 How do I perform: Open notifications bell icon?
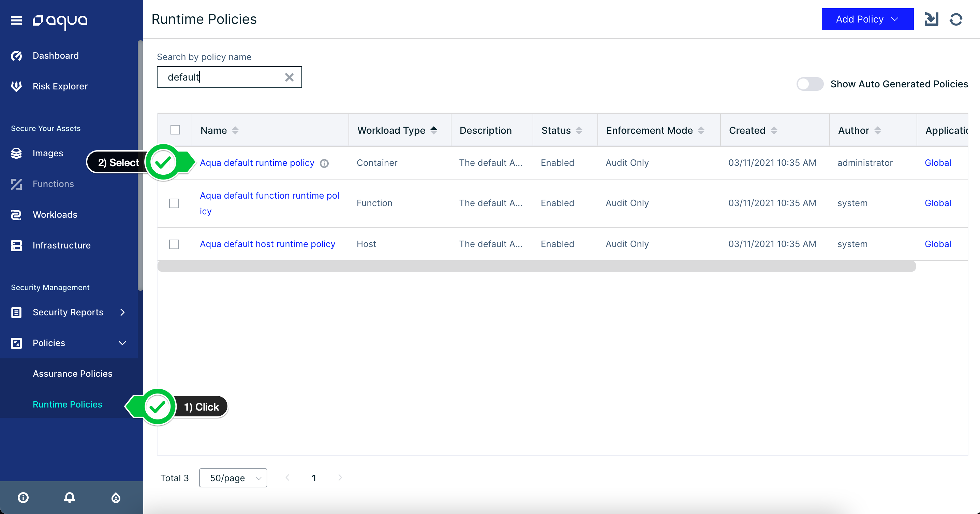[x=70, y=498]
